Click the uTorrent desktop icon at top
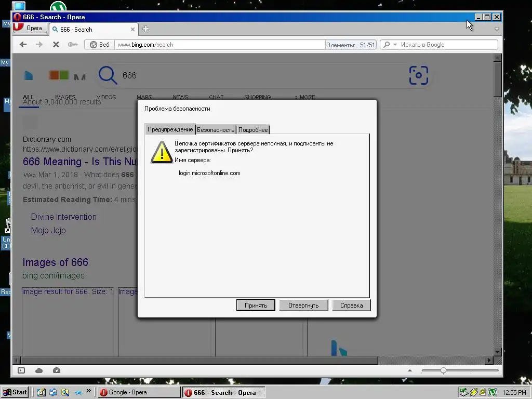This screenshot has width=532, height=399. pyautogui.click(x=58, y=6)
